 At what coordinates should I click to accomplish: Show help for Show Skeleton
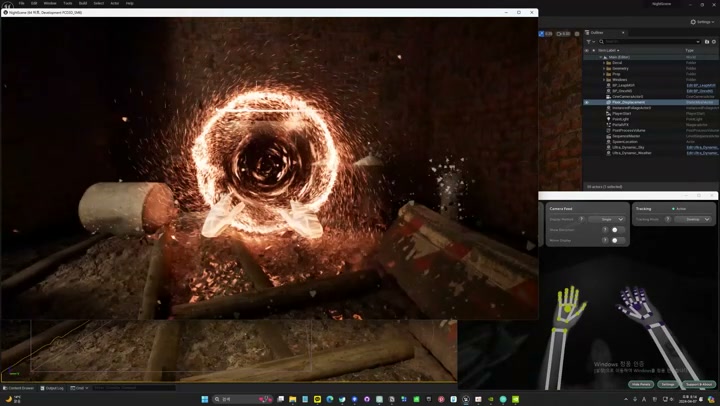pyautogui.click(x=605, y=230)
